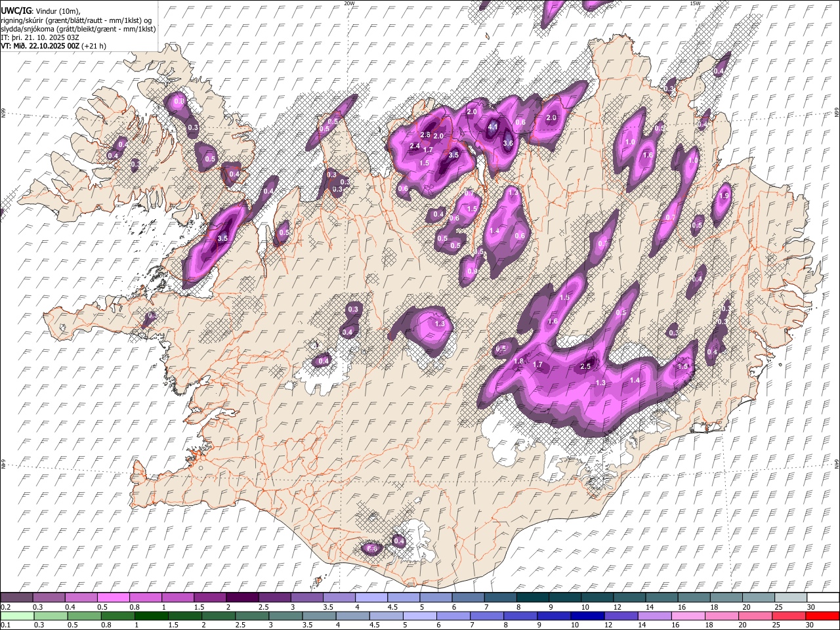Image resolution: width=840 pixels, height=630 pixels.
Task: Pick the violet 12–14 legend swatch
Action: pos(621,616)
